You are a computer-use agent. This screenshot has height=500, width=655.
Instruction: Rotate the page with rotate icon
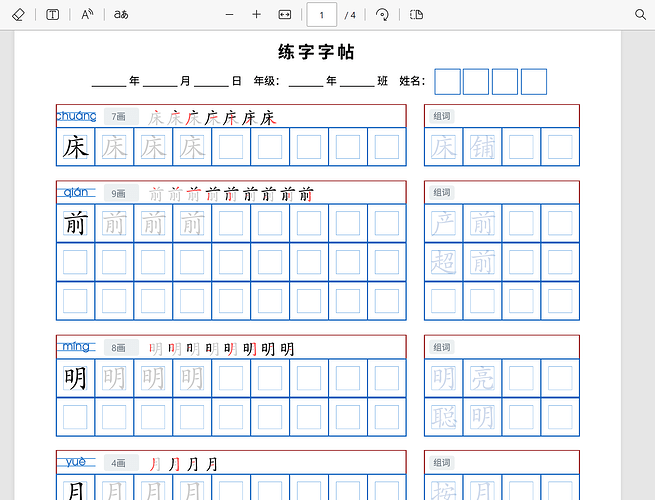pyautogui.click(x=382, y=15)
